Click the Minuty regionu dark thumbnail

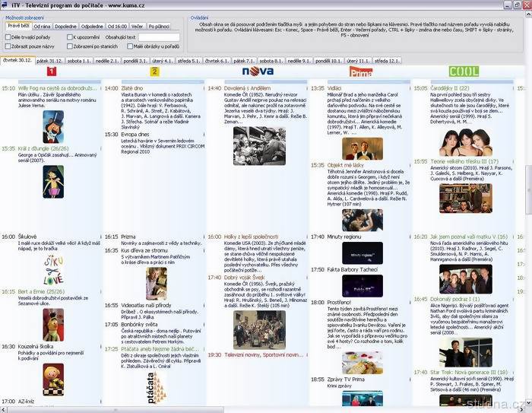[363, 253]
